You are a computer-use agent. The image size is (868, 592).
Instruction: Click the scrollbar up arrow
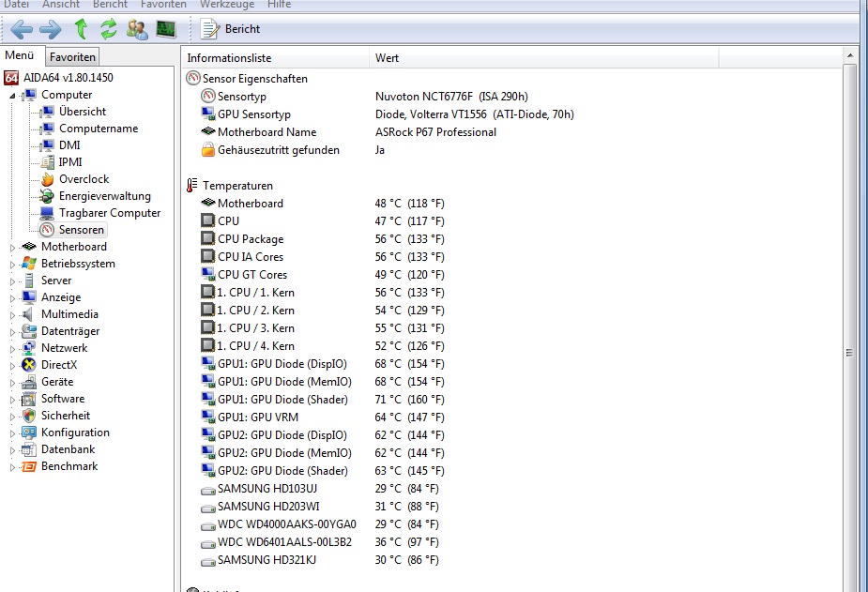[850, 56]
